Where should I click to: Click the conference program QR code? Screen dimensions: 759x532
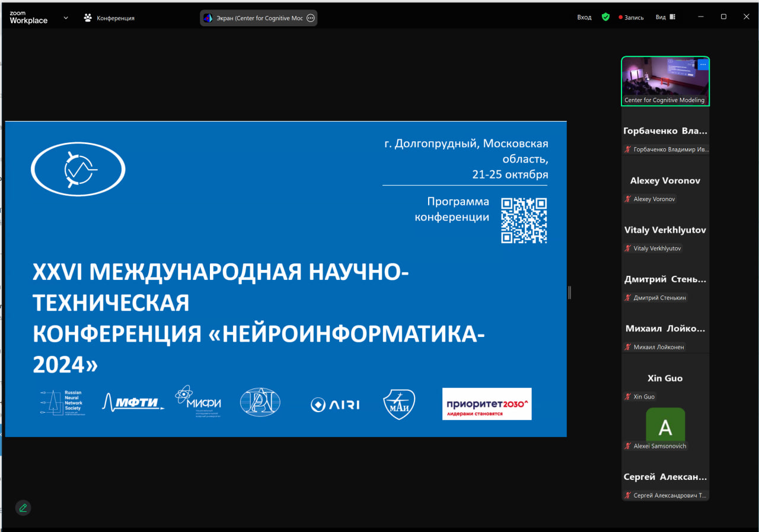(524, 220)
